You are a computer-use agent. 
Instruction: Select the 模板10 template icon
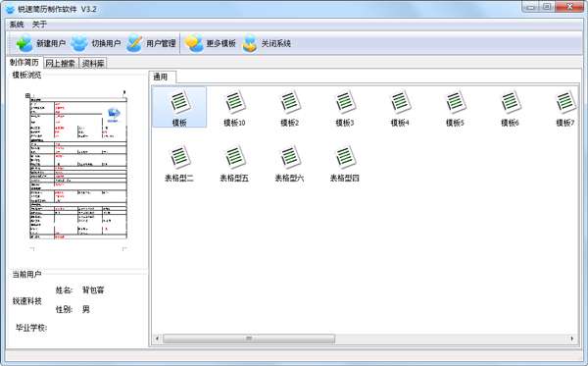(234, 102)
